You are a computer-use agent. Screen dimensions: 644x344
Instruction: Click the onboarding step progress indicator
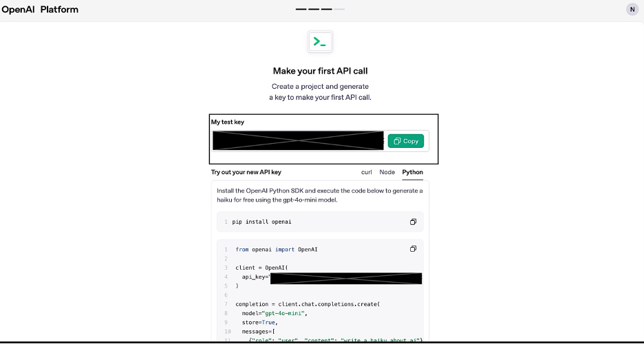[x=320, y=9]
